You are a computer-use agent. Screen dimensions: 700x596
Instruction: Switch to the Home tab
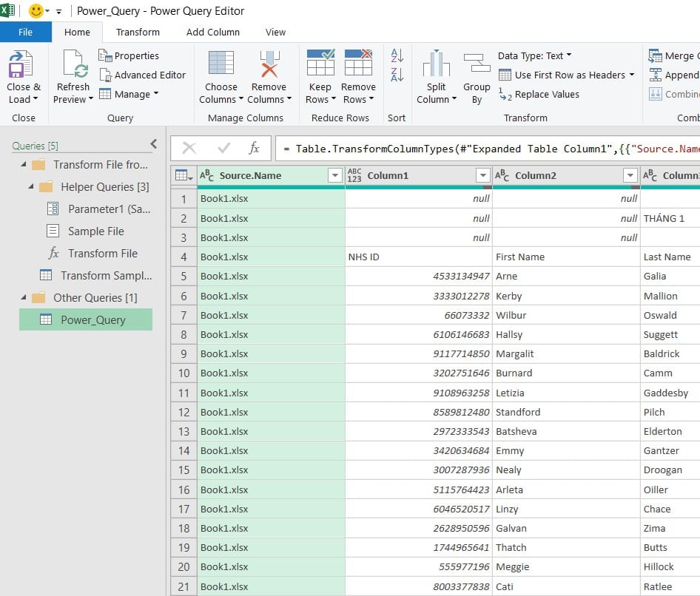77,32
